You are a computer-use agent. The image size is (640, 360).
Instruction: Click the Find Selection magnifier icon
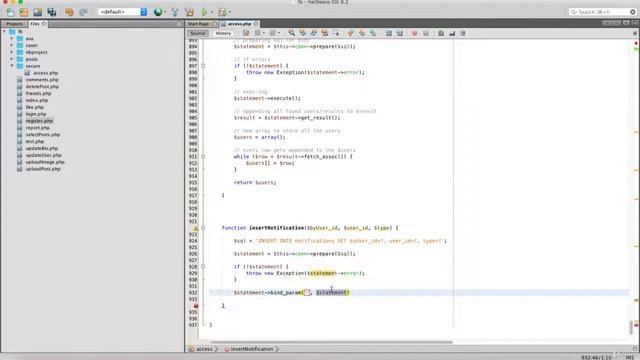[x=291, y=33]
